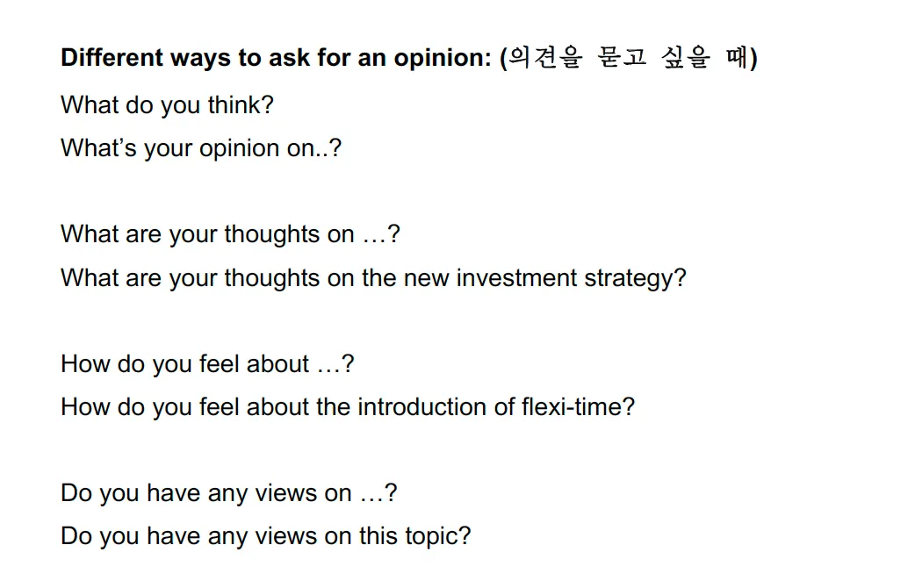Click 'What are your thoughts on' line ending with ellipsis
The image size is (915, 588).
230,234
